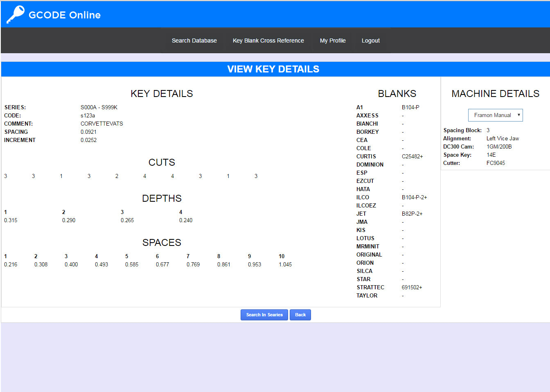Select the CURTIS blank C25482+
Image resolution: width=550 pixels, height=392 pixels.
pyautogui.click(x=412, y=156)
